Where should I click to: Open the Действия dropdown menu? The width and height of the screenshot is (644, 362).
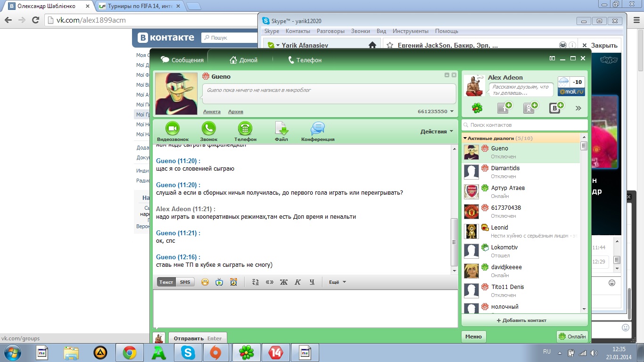click(437, 132)
